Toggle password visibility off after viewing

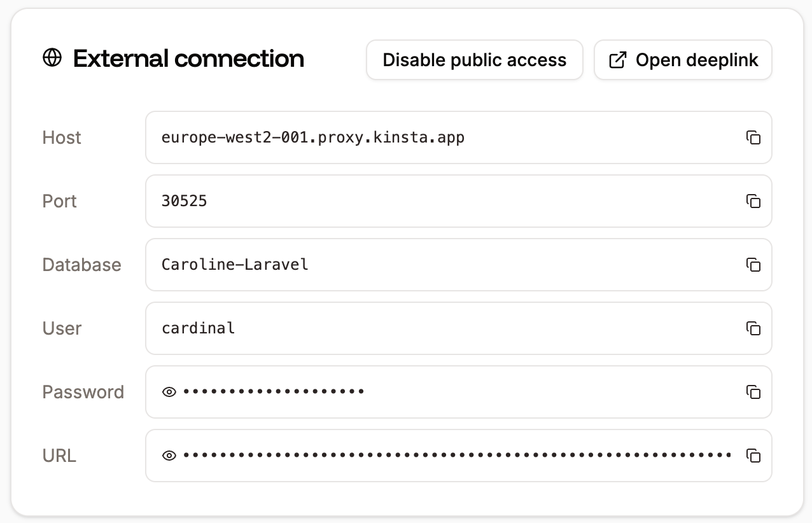[169, 392]
